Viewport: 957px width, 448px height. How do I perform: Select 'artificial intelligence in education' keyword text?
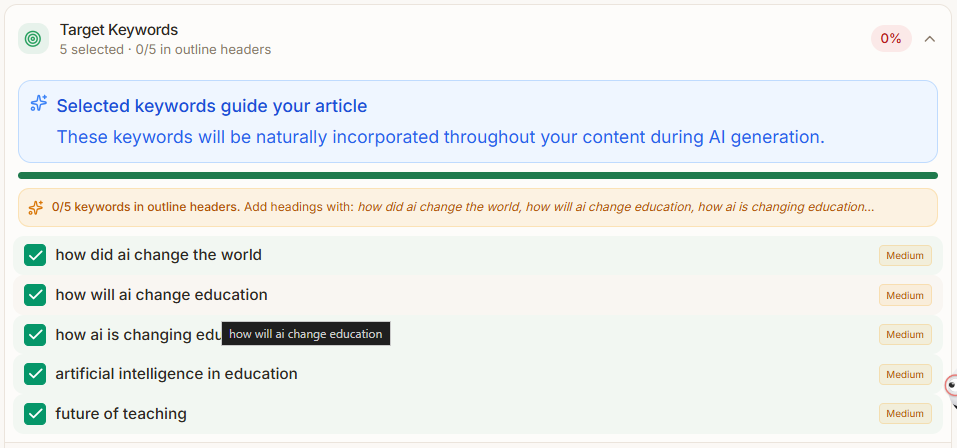[x=176, y=374]
